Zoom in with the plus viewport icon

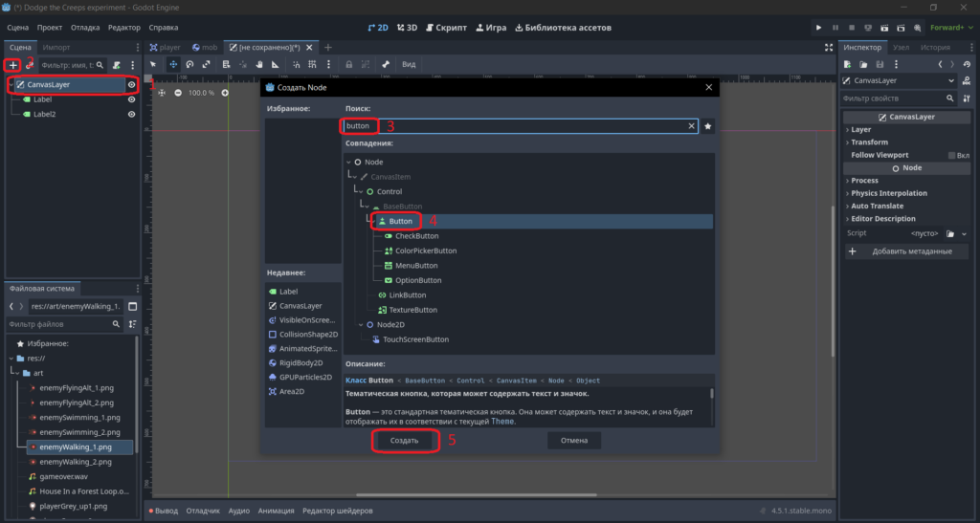(x=225, y=93)
